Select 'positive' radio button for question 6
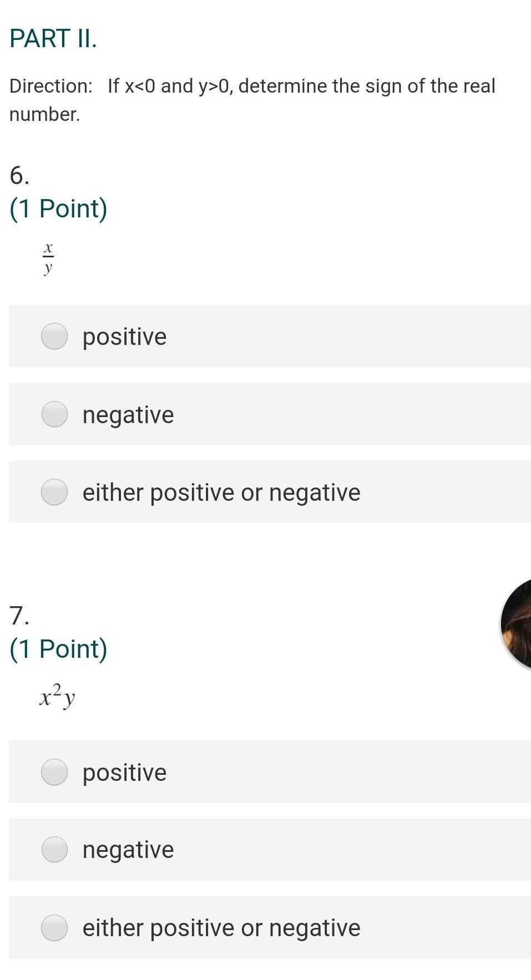Viewport: 531px width, 980px height. click(54, 336)
